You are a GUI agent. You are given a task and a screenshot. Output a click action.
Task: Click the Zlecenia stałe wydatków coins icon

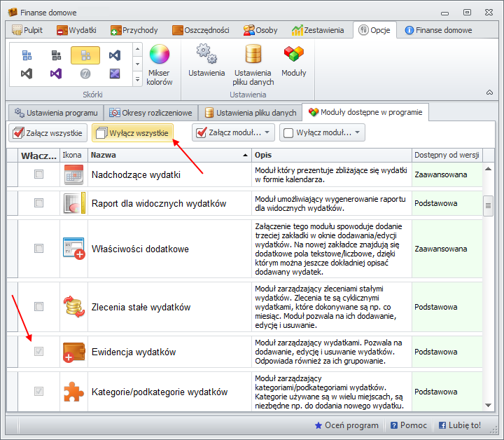pos(73,307)
